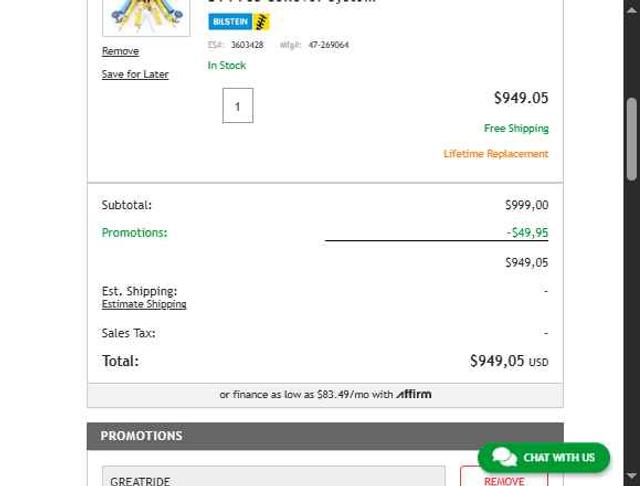Click the vertical scrollbar thumb
Image resolution: width=640 pixels, height=486 pixels.
(631, 140)
